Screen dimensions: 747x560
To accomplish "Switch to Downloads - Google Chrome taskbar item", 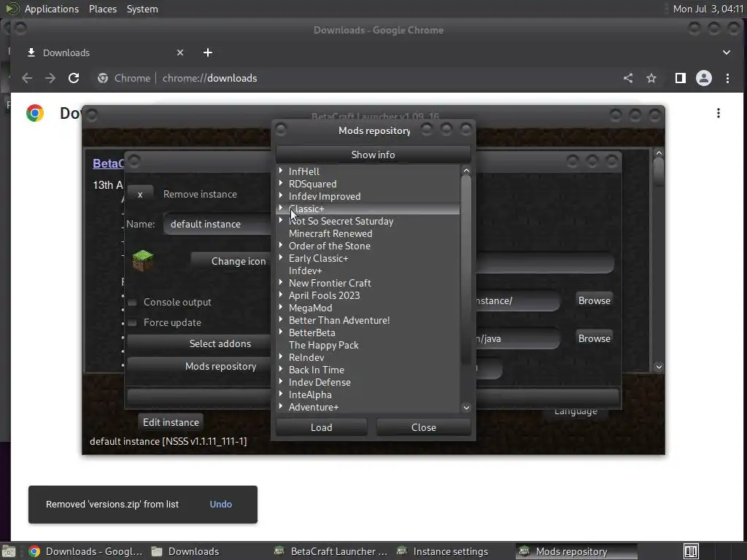I will (x=86, y=551).
